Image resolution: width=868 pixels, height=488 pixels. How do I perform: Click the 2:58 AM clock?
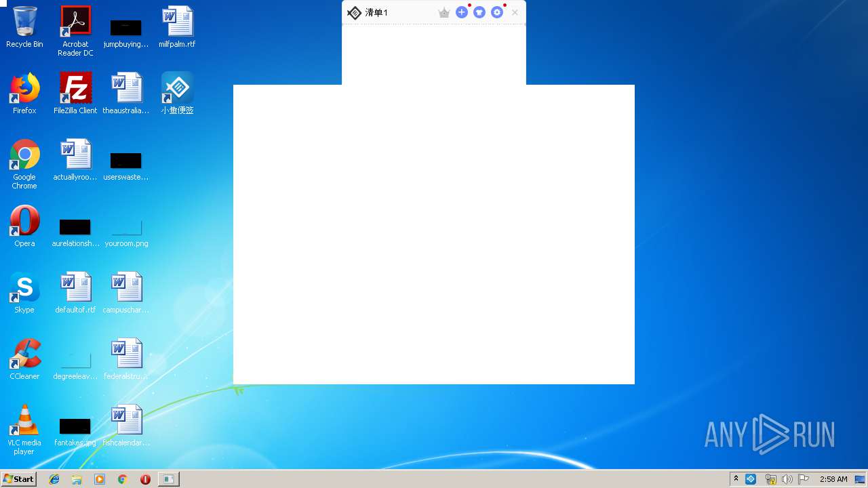click(x=833, y=479)
